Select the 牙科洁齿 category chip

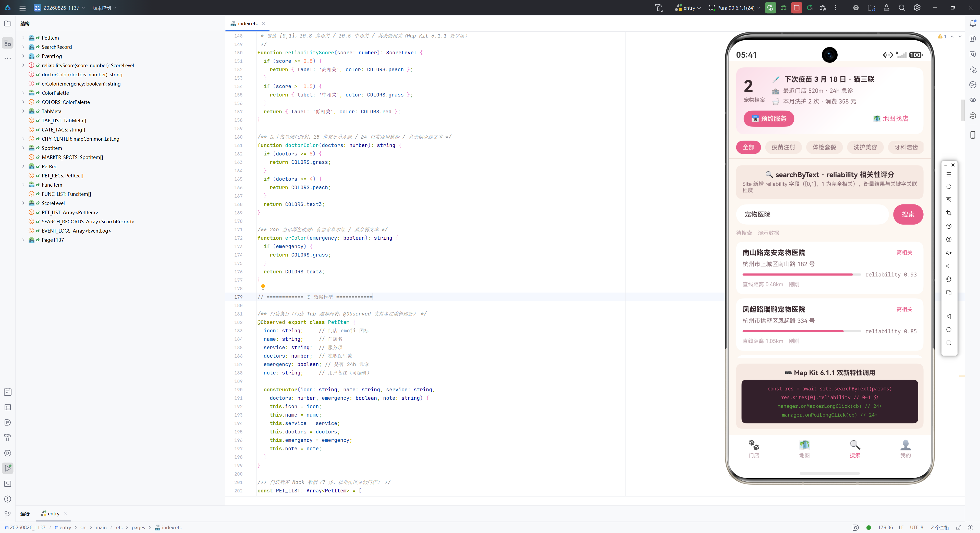[x=906, y=147]
